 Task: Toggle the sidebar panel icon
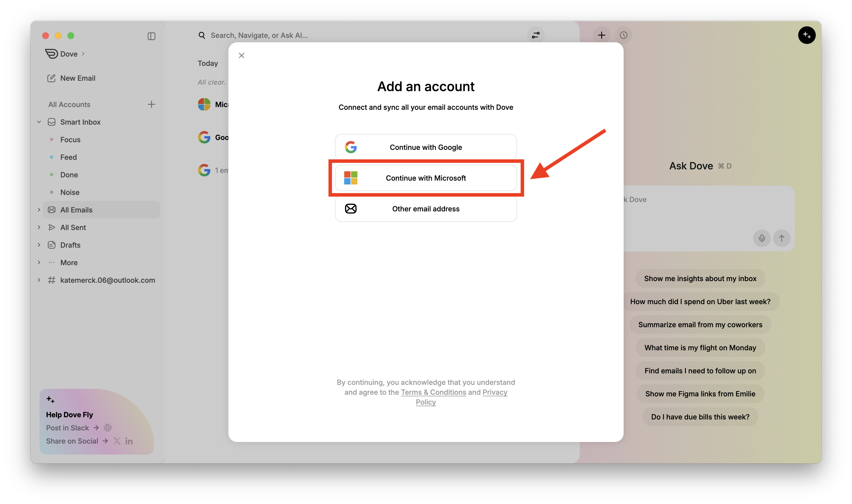click(152, 36)
